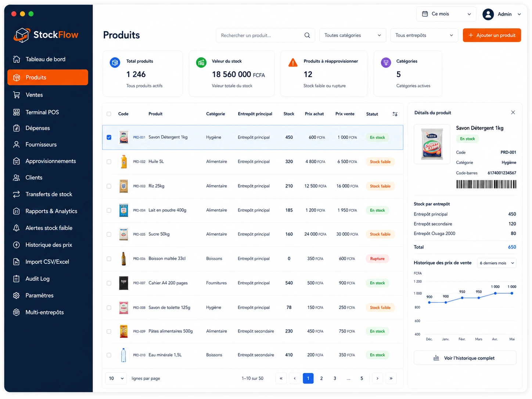Click the Audit Log clipboard icon
The width and height of the screenshot is (532, 399).
tap(17, 278)
